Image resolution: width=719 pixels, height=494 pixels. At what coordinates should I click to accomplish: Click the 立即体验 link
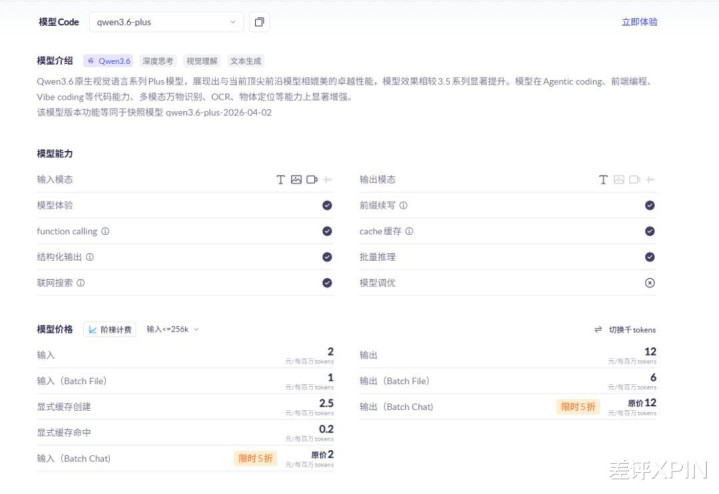tap(639, 22)
